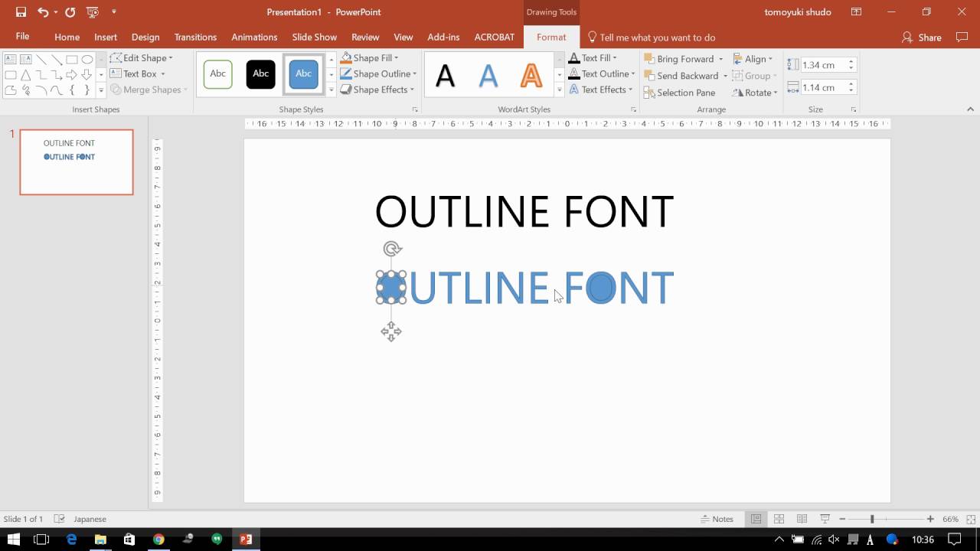Viewport: 980px width, 551px height.
Task: Switch to Slide Sorter view
Action: (779, 519)
